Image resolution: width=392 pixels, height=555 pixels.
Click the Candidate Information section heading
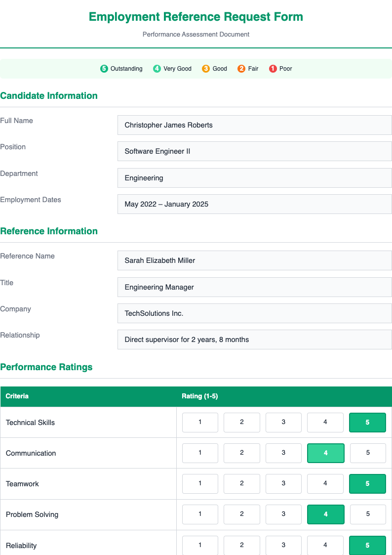(49, 95)
